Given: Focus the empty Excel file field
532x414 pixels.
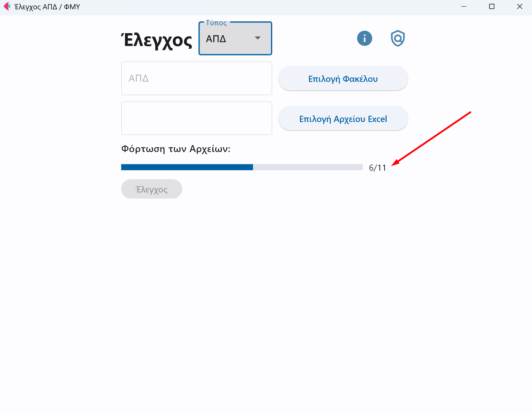Looking at the screenshot, I should tap(197, 118).
